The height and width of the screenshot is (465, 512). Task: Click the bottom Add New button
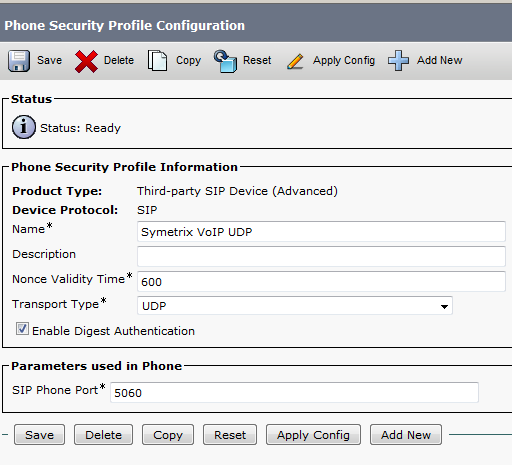406,435
